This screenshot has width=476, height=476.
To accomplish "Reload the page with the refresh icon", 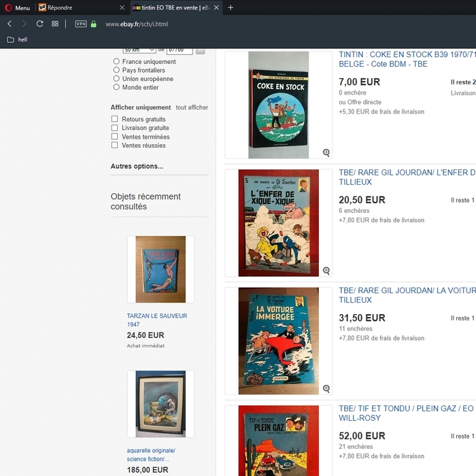I will click(x=39, y=24).
